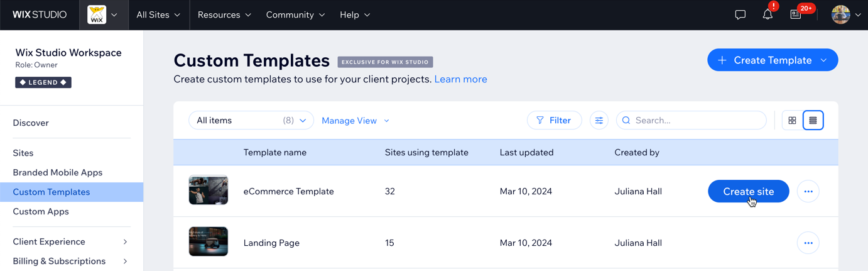Viewport: 868px width, 271px height.
Task: Open more actions for Landing Page
Action: (808, 243)
